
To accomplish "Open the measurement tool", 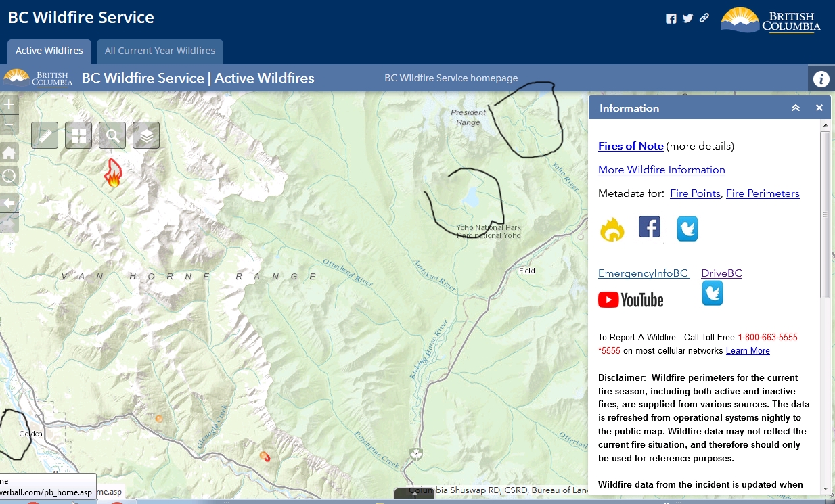I will tap(45, 135).
